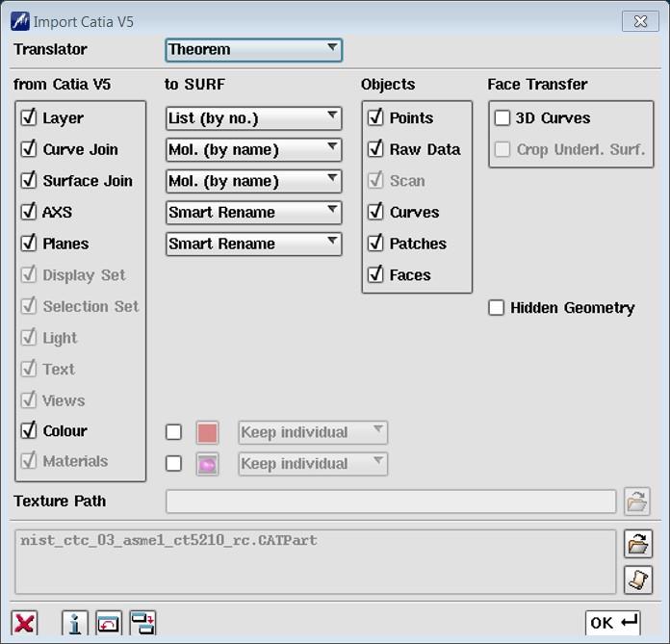The height and width of the screenshot is (644, 670).
Task: Click the 'to SURF' heading
Action: click(x=194, y=84)
